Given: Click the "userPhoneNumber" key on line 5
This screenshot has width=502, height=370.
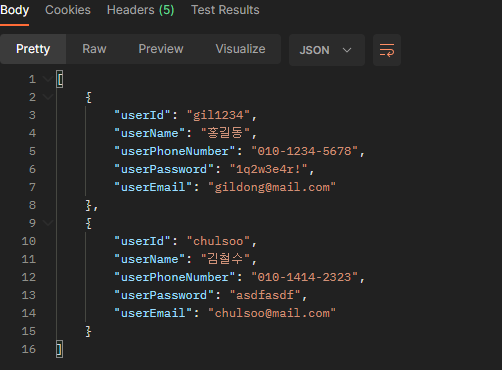Looking at the screenshot, I should tap(175, 151).
